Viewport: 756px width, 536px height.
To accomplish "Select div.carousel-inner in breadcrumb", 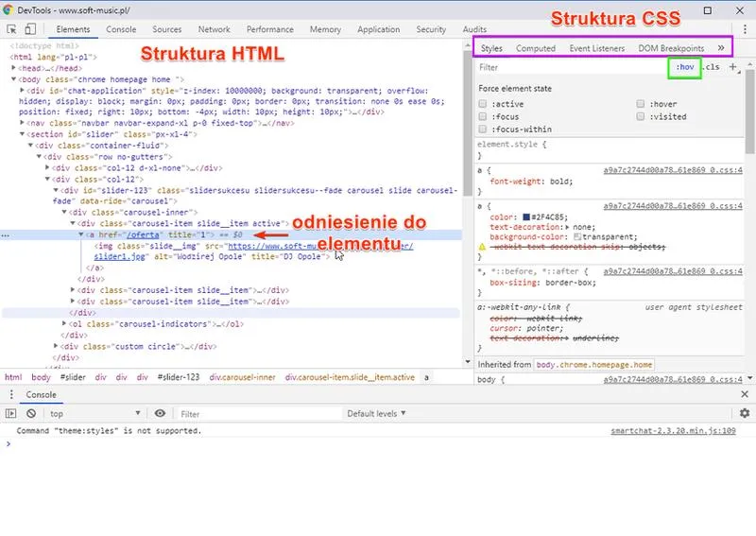I will pyautogui.click(x=243, y=377).
